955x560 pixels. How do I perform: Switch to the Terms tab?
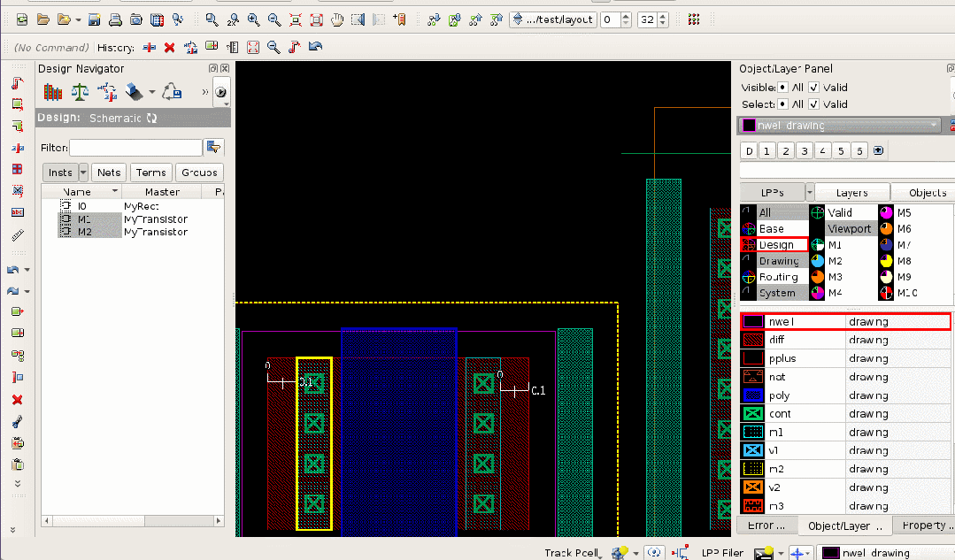pos(151,173)
